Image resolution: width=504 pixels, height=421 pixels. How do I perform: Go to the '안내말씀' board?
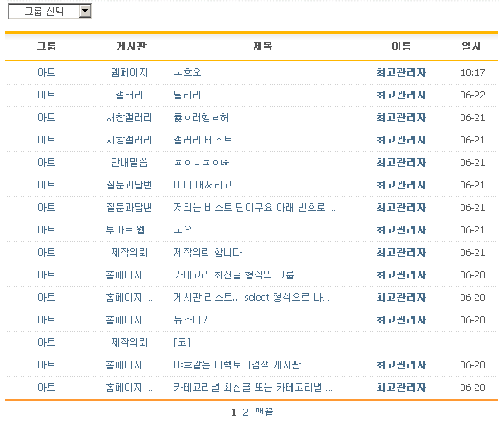(x=129, y=162)
